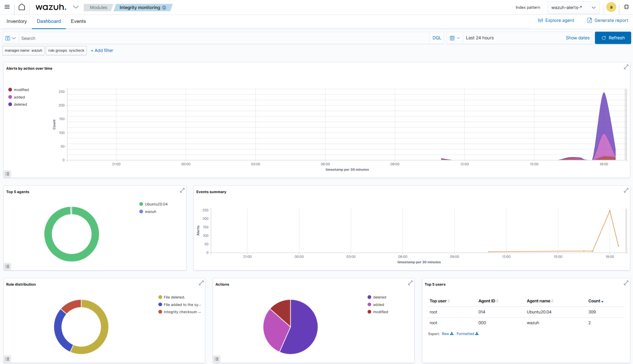The height and width of the screenshot is (364, 633).
Task: Click the Ubuntu20.04 legend entry
Action: coord(154,204)
